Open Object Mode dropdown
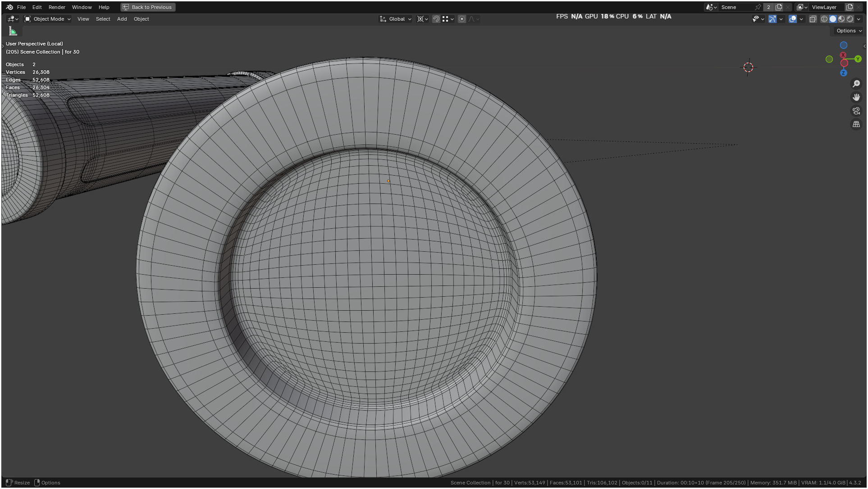 click(x=48, y=19)
